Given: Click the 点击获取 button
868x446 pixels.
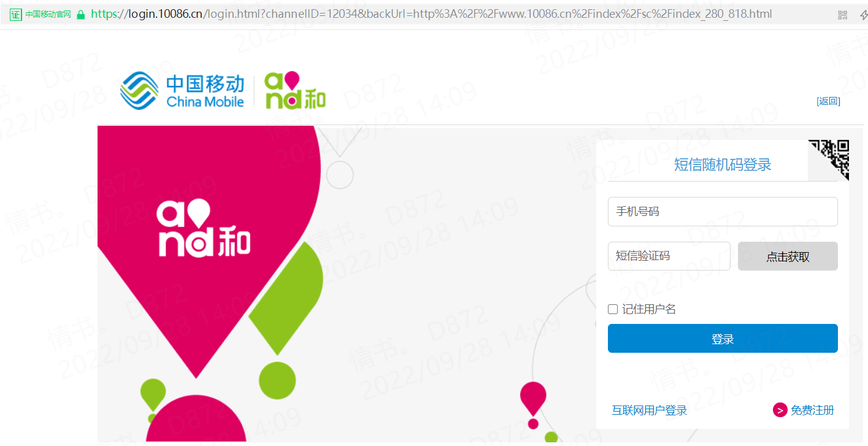Looking at the screenshot, I should pos(788,256).
